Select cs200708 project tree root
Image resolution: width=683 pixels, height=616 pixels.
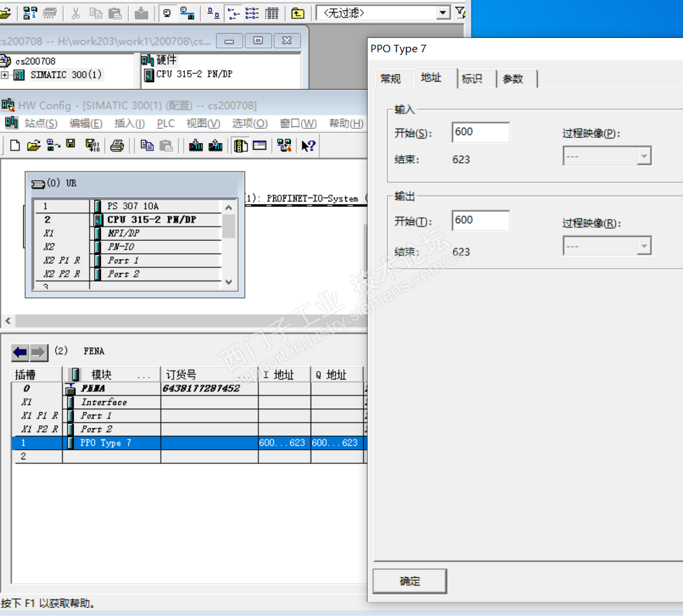tap(28, 61)
